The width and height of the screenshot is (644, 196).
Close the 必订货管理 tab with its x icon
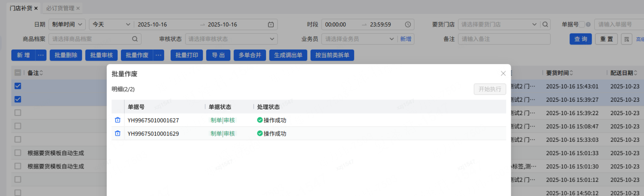pyautogui.click(x=78, y=8)
